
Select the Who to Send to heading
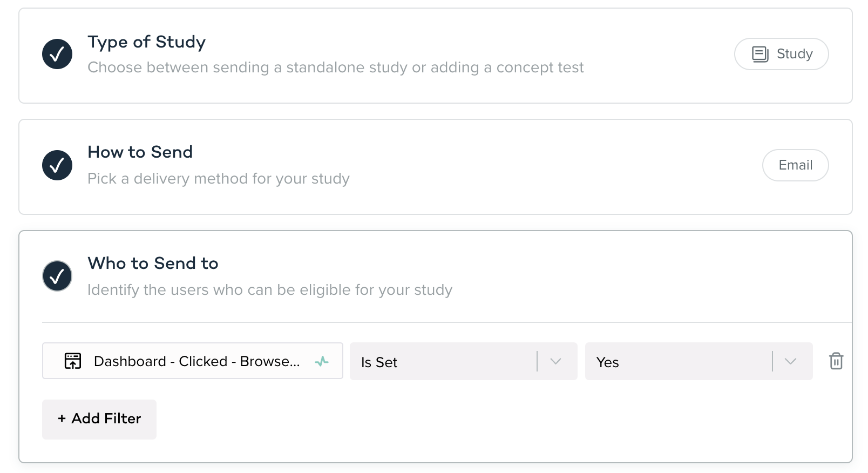click(x=153, y=263)
